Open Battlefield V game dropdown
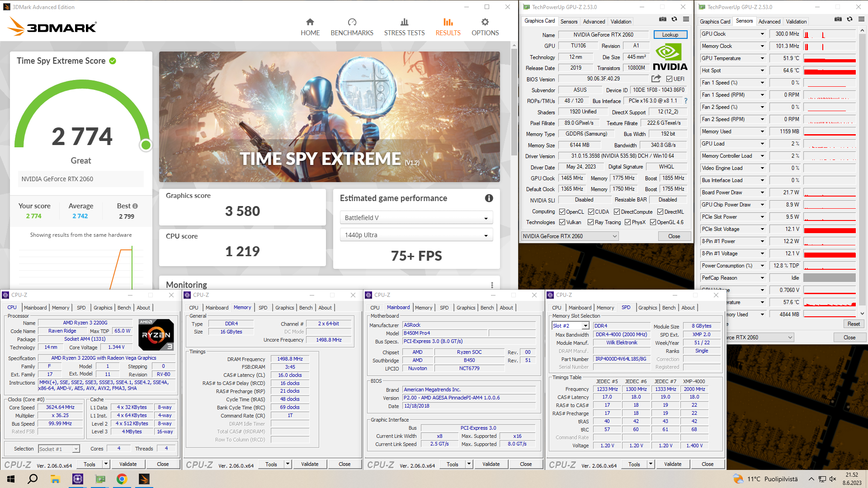This screenshot has height=488, width=868. tap(416, 218)
